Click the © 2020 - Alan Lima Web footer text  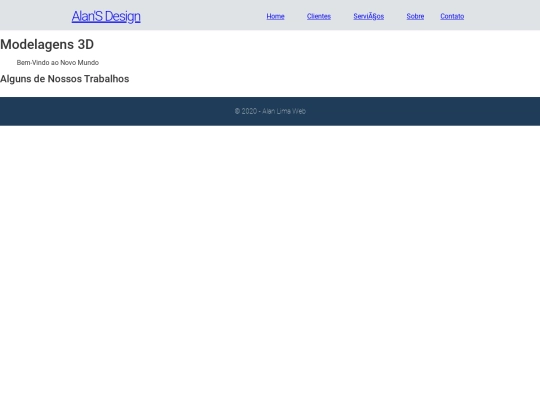(270, 111)
